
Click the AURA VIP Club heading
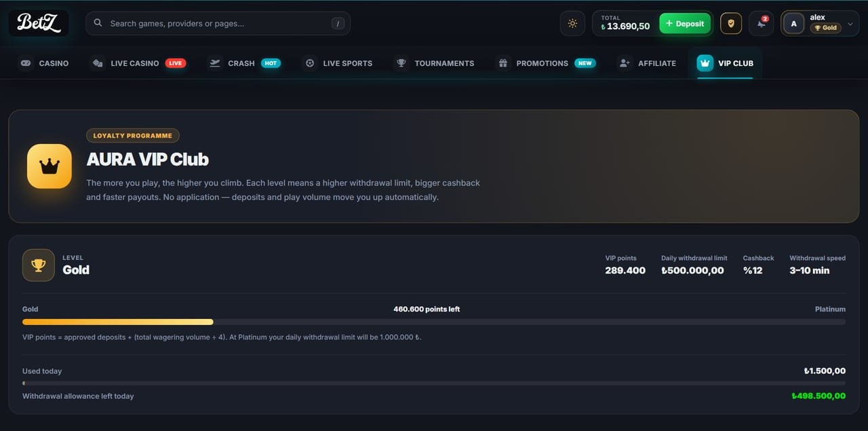click(x=148, y=160)
